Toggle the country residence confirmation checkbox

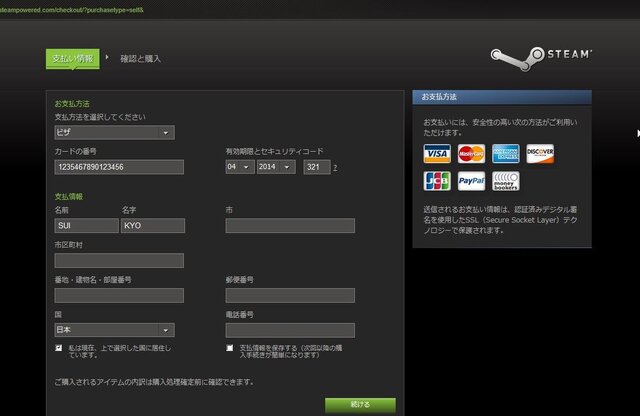click(59, 348)
